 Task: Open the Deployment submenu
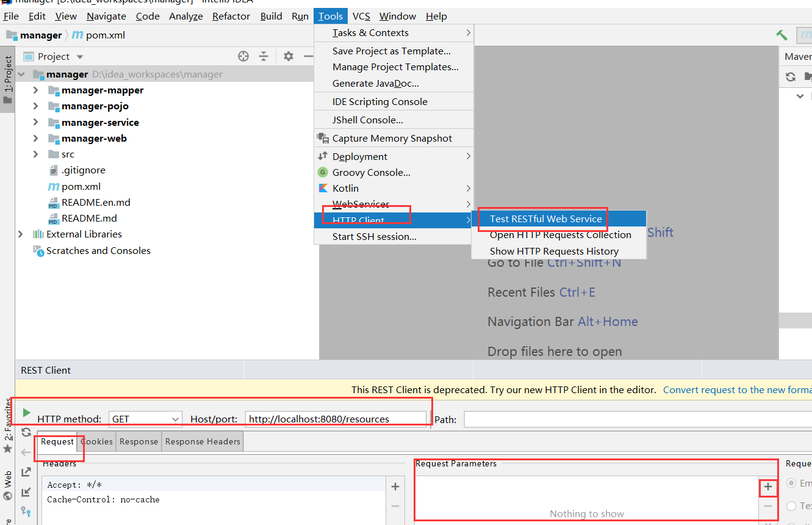point(394,157)
